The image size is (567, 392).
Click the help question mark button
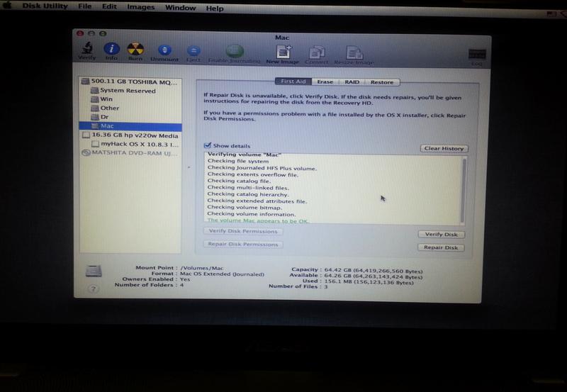point(94,289)
